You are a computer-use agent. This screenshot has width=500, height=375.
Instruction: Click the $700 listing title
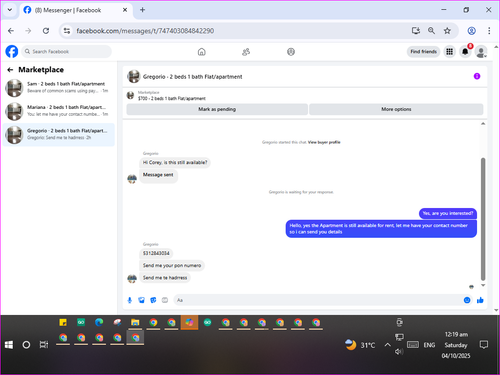coord(172,99)
